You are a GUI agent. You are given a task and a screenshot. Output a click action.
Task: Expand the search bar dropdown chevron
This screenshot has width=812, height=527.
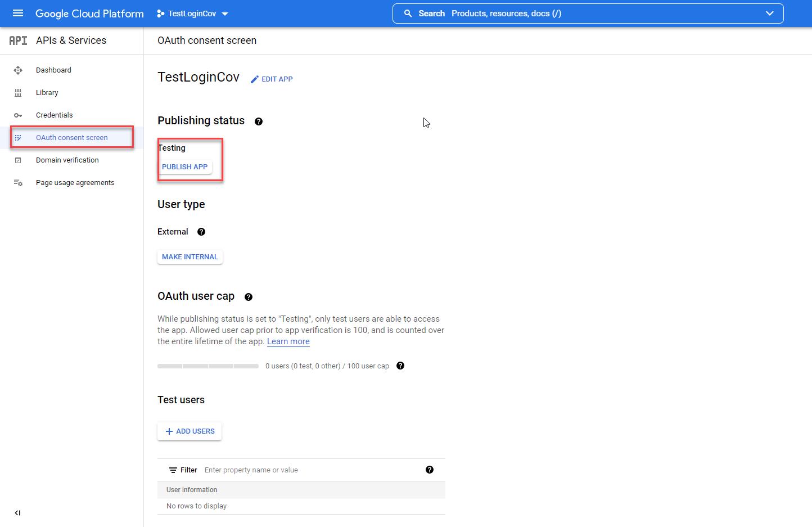click(770, 13)
